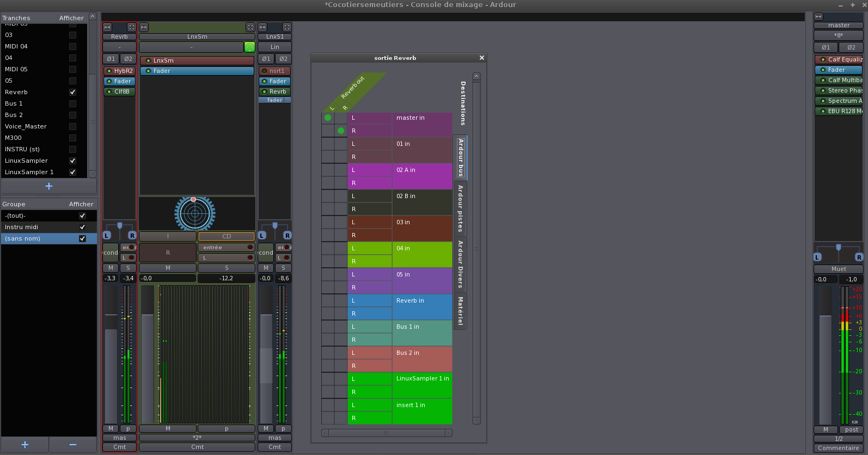
Task: Check Afficher for MIDI 04
Action: point(72,46)
